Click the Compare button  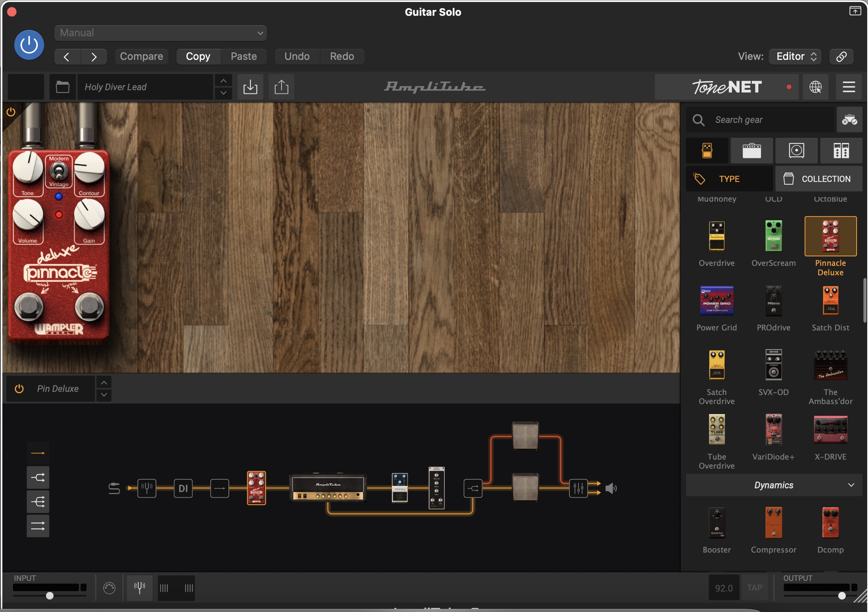point(141,56)
